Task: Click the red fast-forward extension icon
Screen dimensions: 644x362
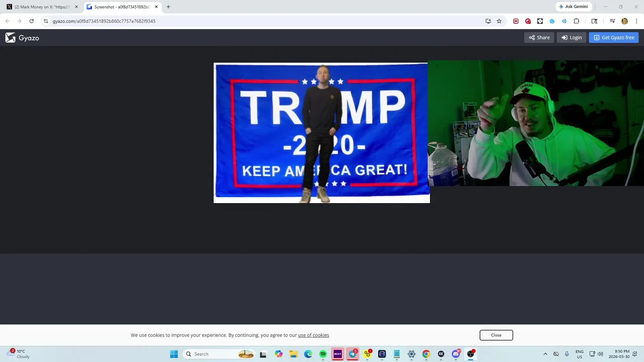Action: click(516, 21)
